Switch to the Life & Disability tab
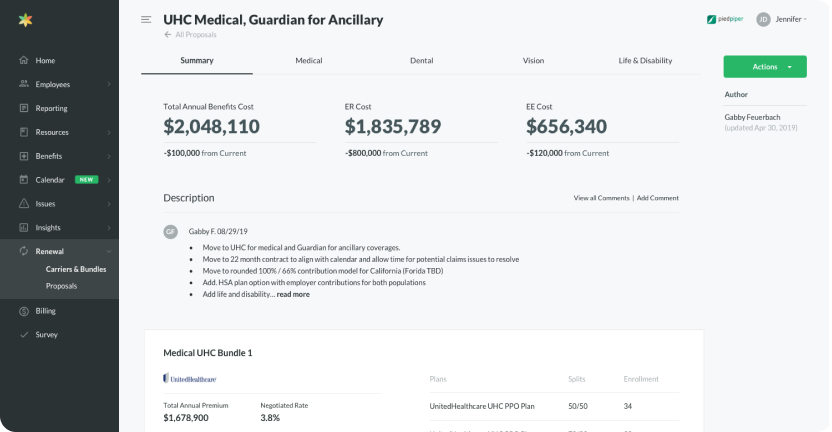The image size is (832, 432). (645, 61)
